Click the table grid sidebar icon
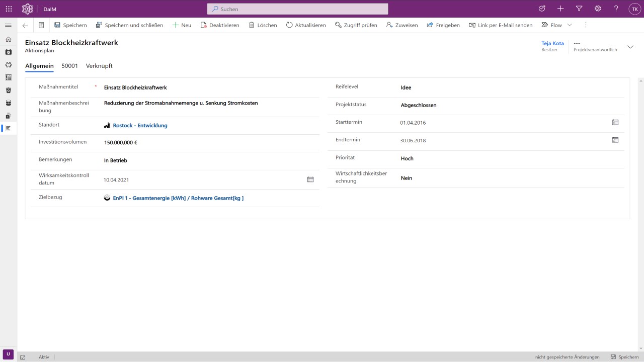 pyautogui.click(x=8, y=77)
